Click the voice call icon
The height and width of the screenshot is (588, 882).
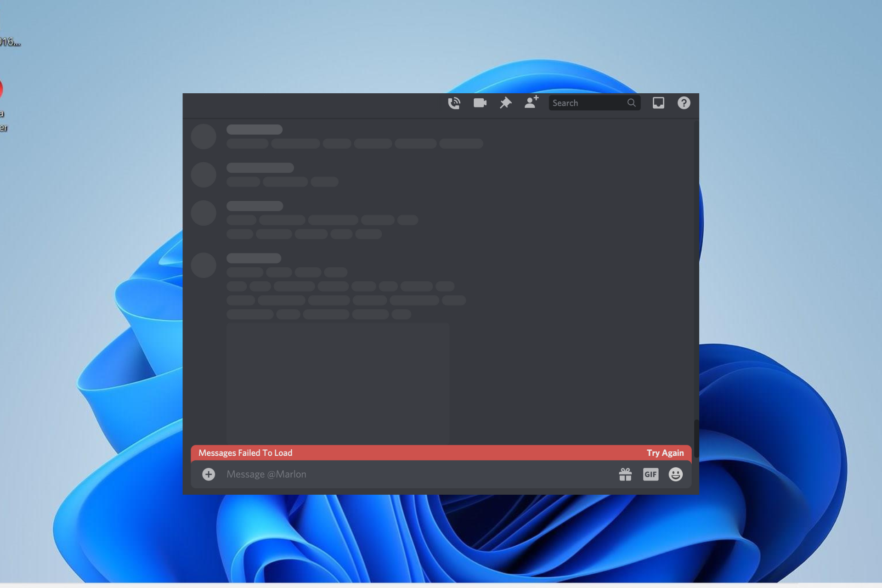pos(455,102)
